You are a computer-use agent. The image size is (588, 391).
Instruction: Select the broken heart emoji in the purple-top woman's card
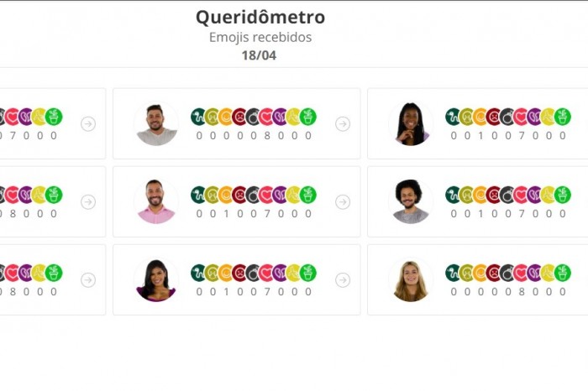coord(280,273)
